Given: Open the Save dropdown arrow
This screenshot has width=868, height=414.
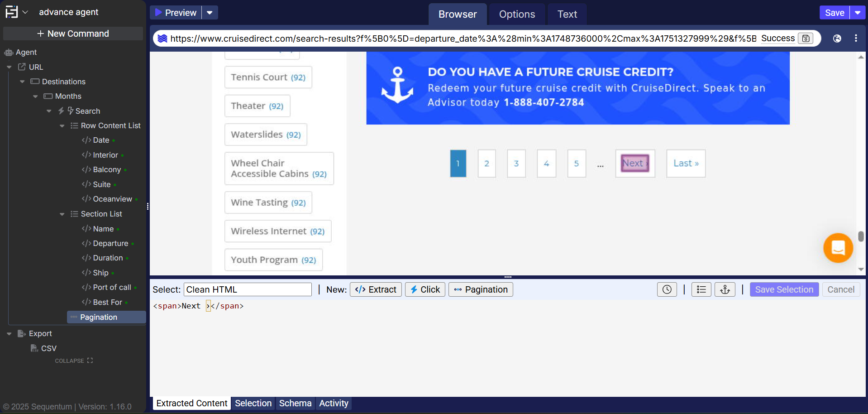Looking at the screenshot, I should tap(858, 13).
